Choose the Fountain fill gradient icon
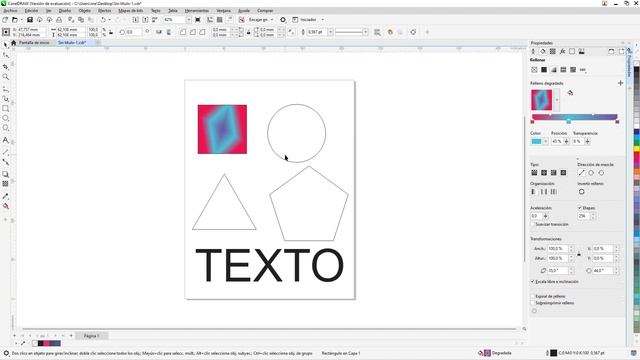The width and height of the screenshot is (640, 360). coord(553,70)
